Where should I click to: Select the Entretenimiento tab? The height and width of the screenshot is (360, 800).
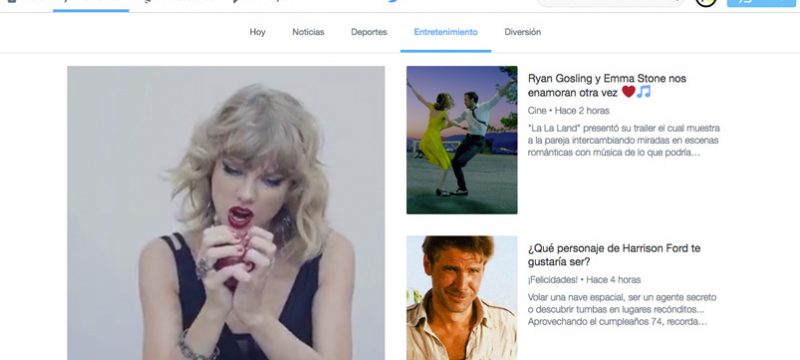click(x=446, y=32)
